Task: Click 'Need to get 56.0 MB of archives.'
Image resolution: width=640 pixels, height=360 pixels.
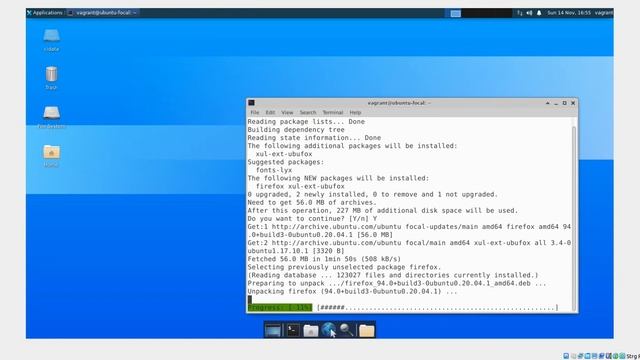Action: click(x=312, y=202)
